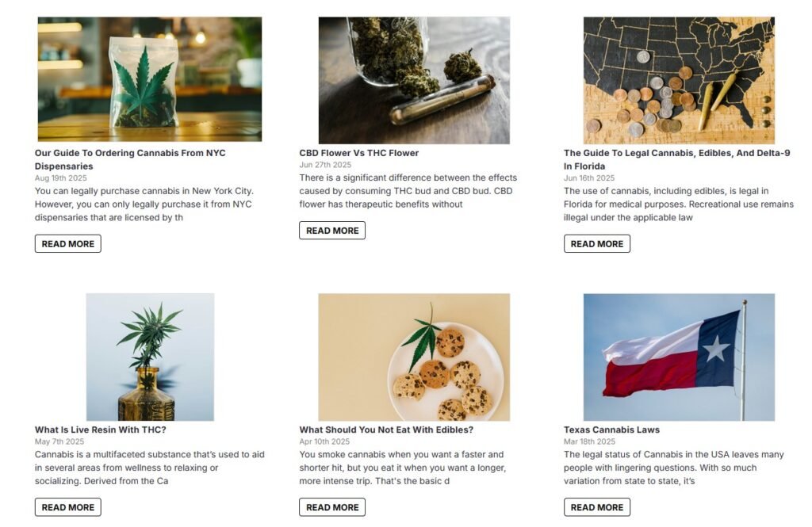812x527 pixels.
Task: Click the 'Jun 27th 2025' post date
Action: click(325, 165)
